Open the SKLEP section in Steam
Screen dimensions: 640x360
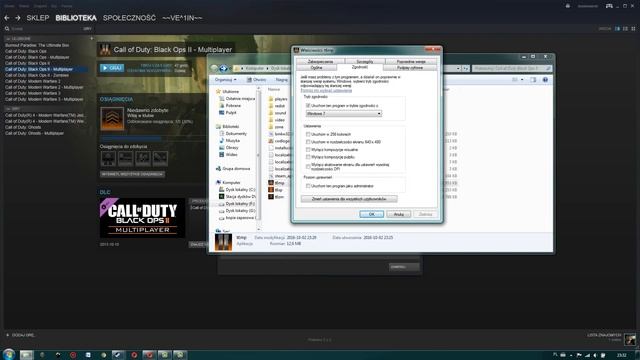point(38,18)
